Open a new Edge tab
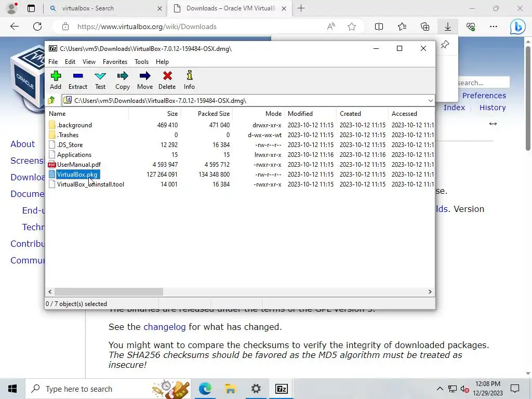Image resolution: width=532 pixels, height=399 pixels. click(301, 8)
